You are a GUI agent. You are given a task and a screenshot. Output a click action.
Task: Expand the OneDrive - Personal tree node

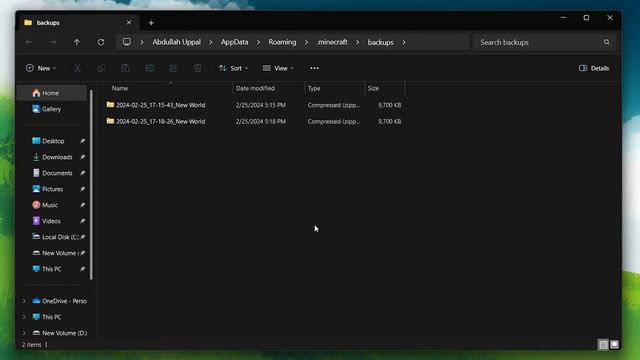point(24,301)
